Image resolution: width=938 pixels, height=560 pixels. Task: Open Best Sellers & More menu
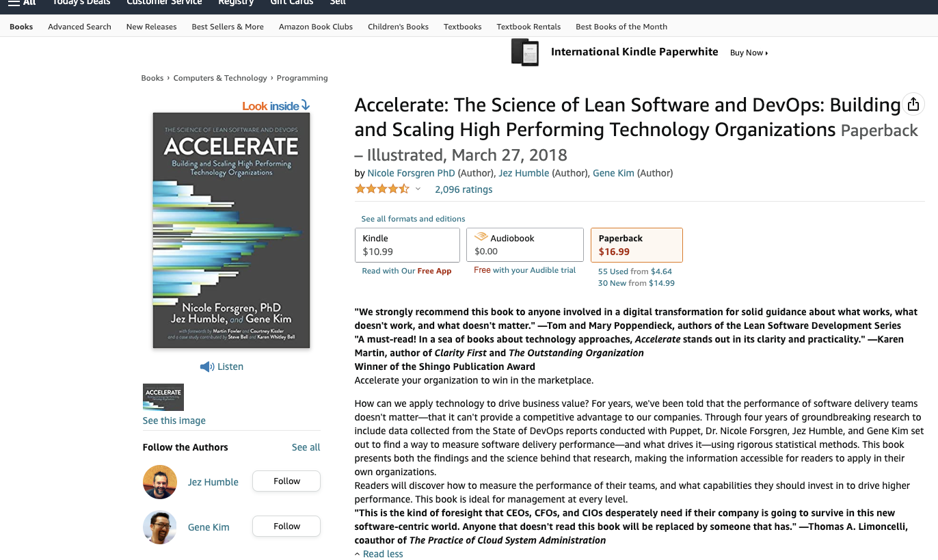[x=228, y=27]
